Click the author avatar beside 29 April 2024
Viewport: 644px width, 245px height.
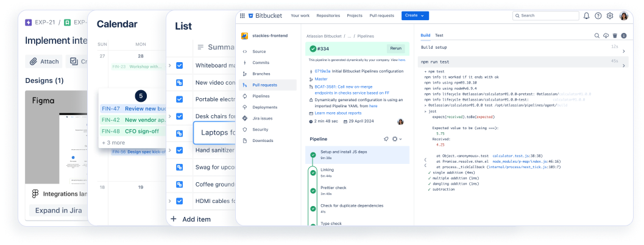[400, 122]
